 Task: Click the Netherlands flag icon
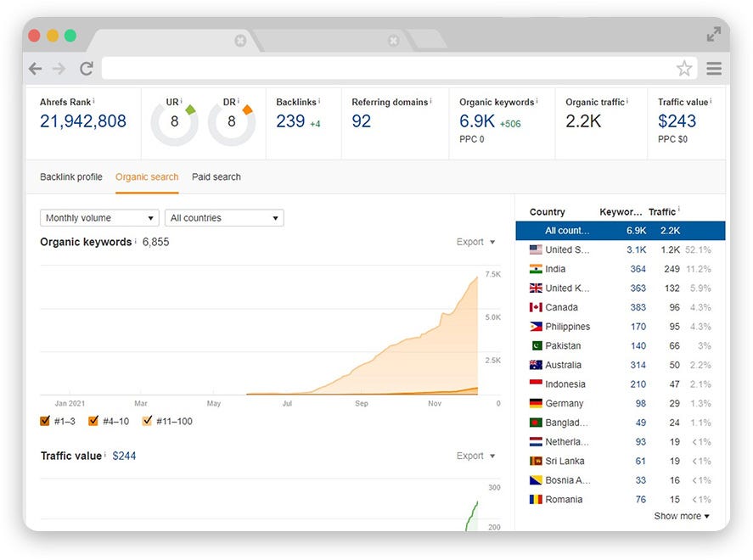pyautogui.click(x=536, y=441)
